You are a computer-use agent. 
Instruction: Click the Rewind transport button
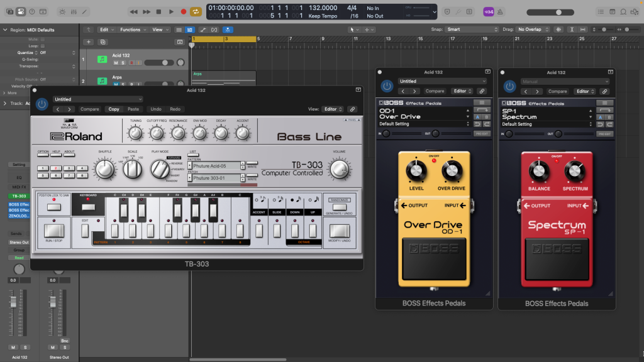pyautogui.click(x=133, y=12)
